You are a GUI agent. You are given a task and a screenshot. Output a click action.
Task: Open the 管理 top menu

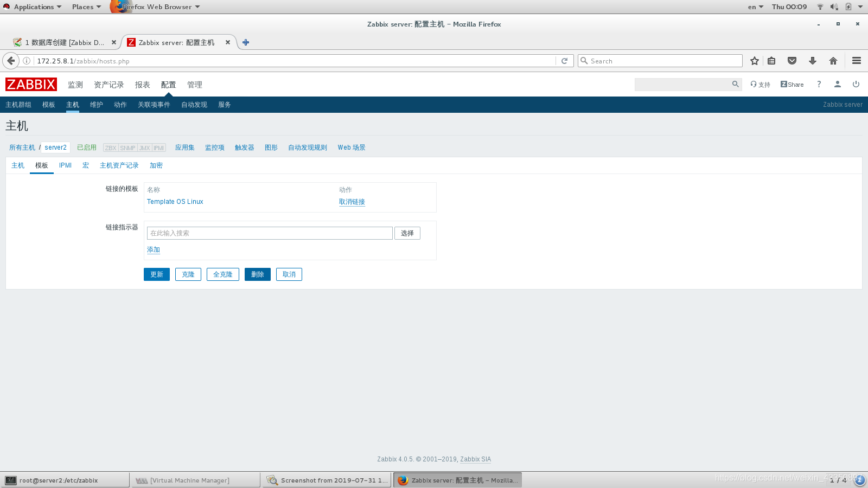195,85
